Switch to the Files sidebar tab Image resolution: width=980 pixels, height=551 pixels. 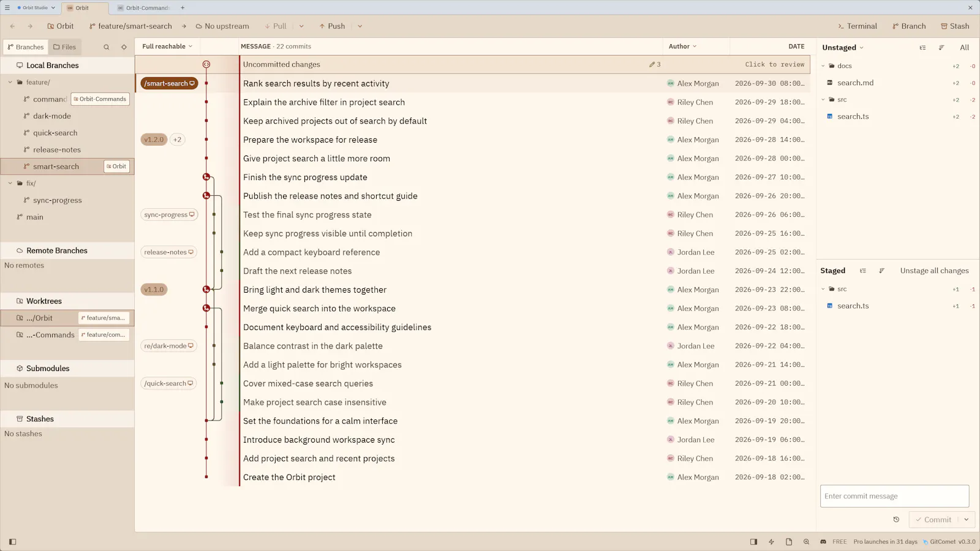64,47
